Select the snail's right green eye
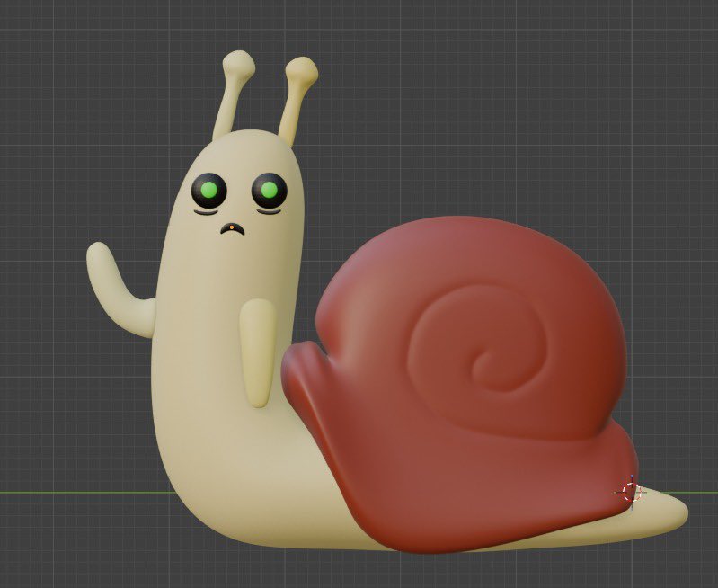Screen dimensions: 718x588 [x=270, y=190]
